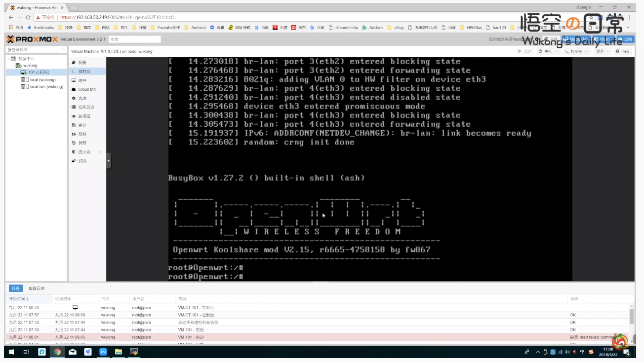
Task: Select the failed VM 101 启动 task row
Action: 317,337
